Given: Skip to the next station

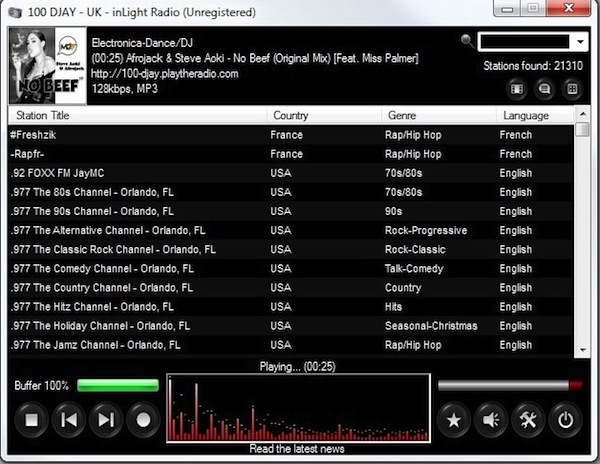Looking at the screenshot, I should coord(106,420).
